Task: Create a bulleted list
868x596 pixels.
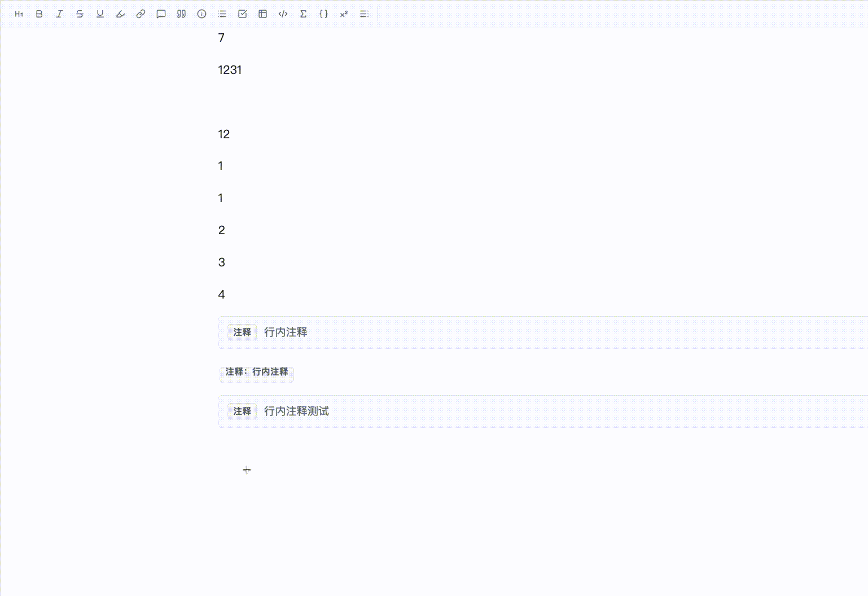Action: coord(222,14)
